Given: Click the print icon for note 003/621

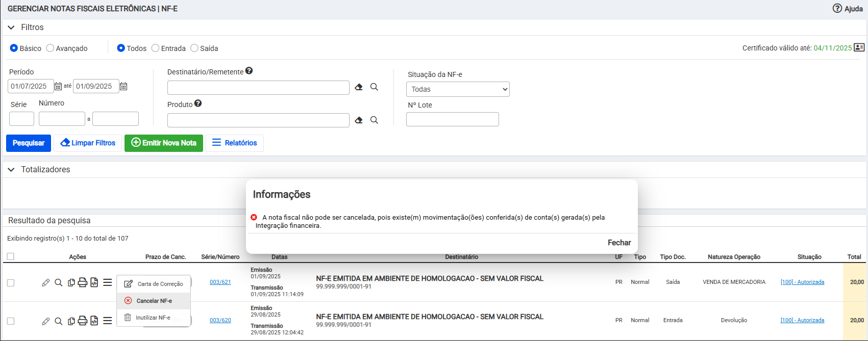Looking at the screenshot, I should 82,282.
